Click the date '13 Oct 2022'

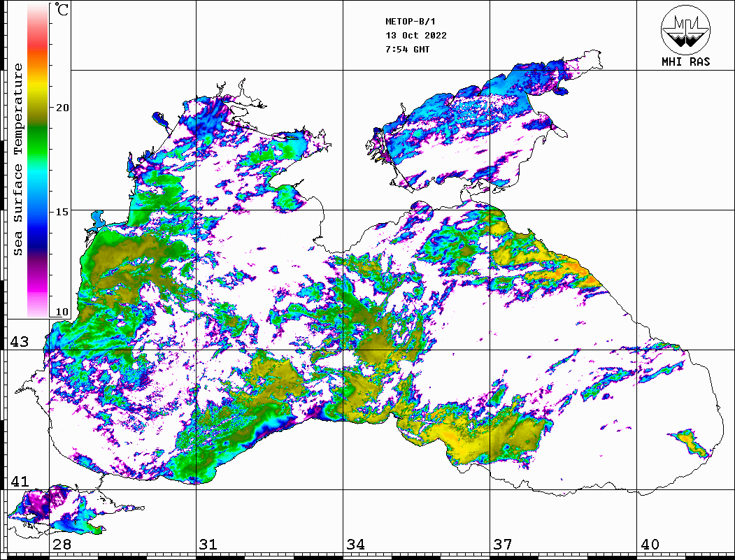coord(416,36)
